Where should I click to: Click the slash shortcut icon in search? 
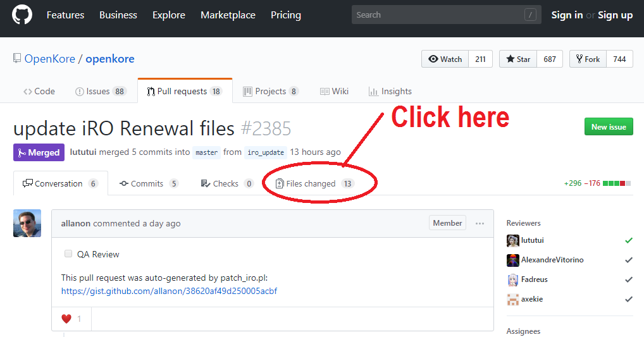(x=530, y=15)
